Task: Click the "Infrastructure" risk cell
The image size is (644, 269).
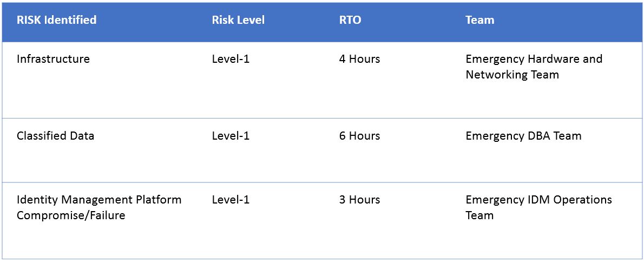Action: (x=53, y=59)
